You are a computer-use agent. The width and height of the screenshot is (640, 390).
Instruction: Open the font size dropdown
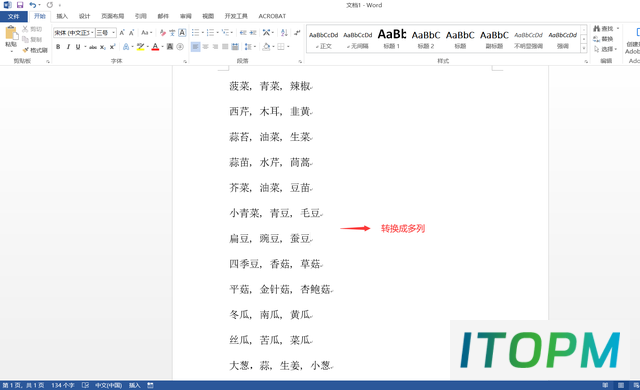(x=113, y=33)
